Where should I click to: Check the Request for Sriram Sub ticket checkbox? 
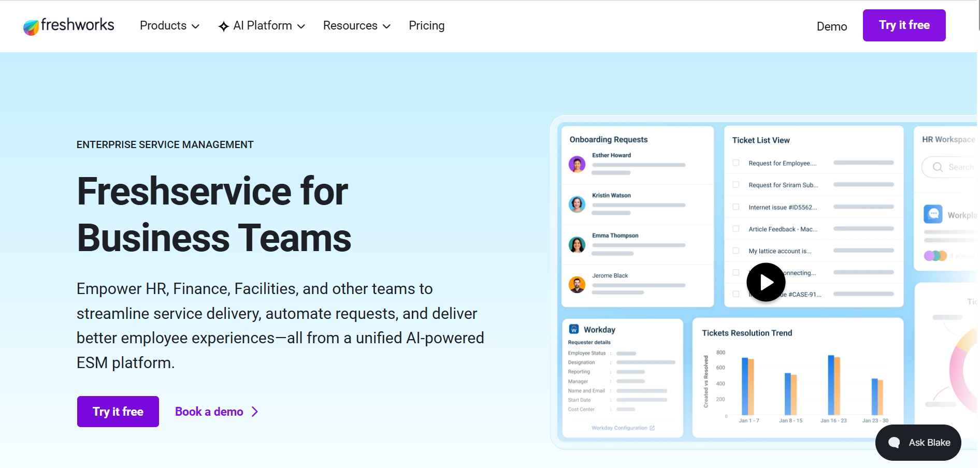pos(736,185)
